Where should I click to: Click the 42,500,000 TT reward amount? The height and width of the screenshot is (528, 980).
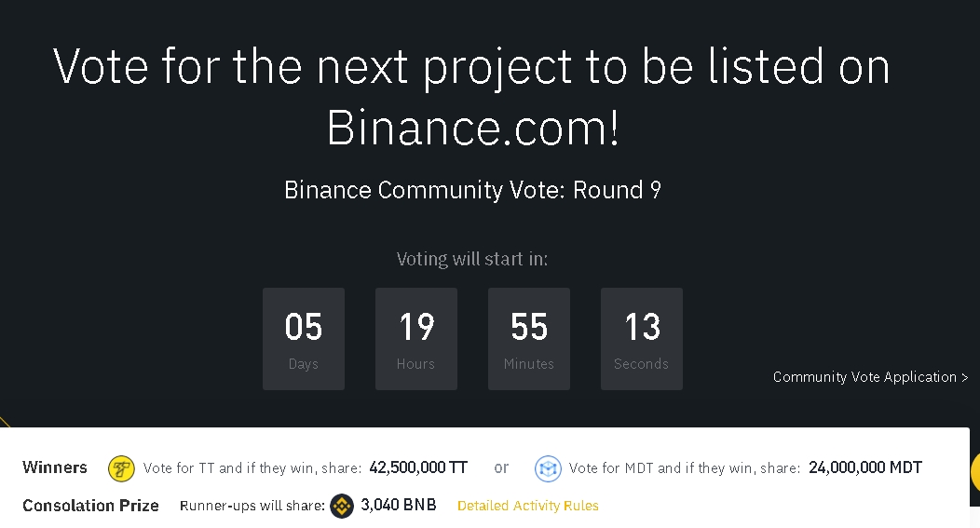418,467
